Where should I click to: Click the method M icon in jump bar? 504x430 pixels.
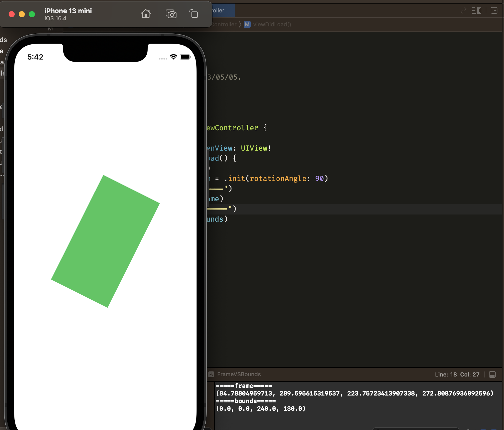point(247,24)
